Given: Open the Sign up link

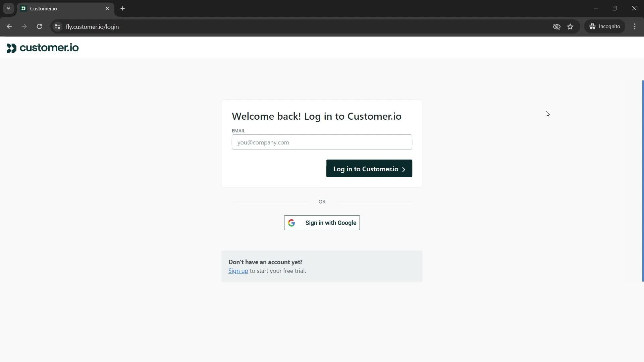Looking at the screenshot, I should click(x=238, y=271).
